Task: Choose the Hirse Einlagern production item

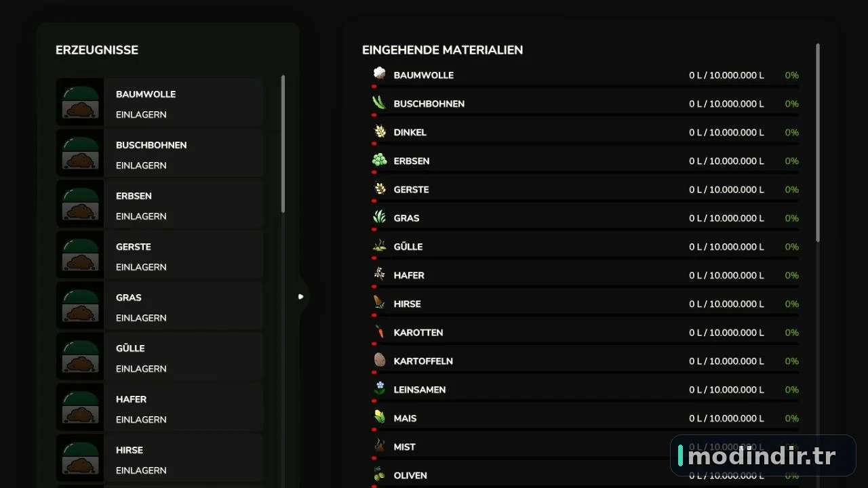Action: [159, 458]
